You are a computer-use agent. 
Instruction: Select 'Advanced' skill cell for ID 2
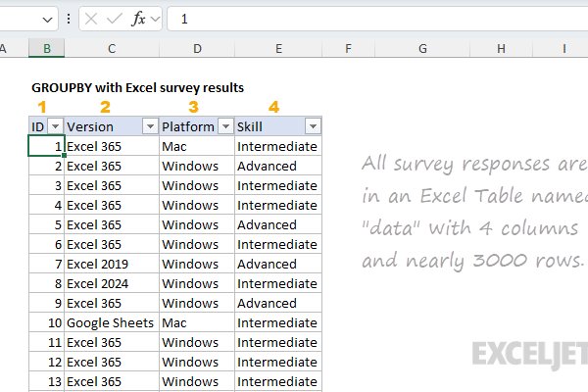click(x=278, y=166)
